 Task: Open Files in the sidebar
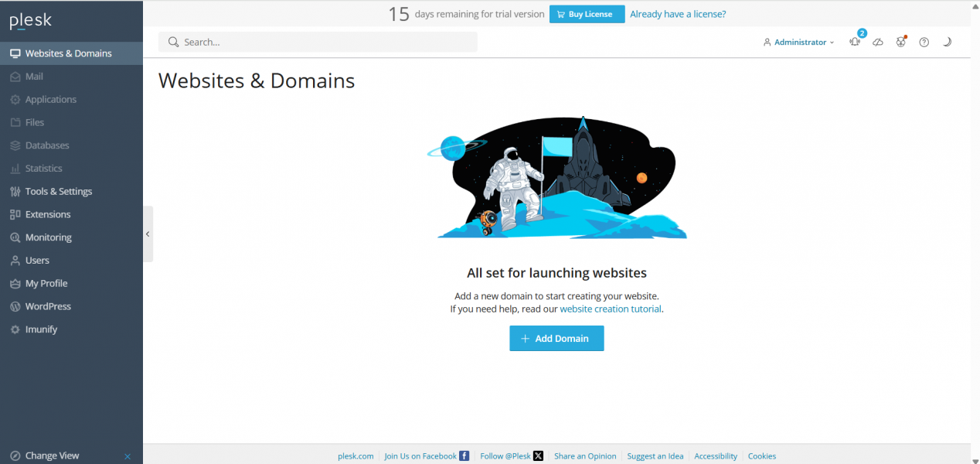pyautogui.click(x=71, y=122)
